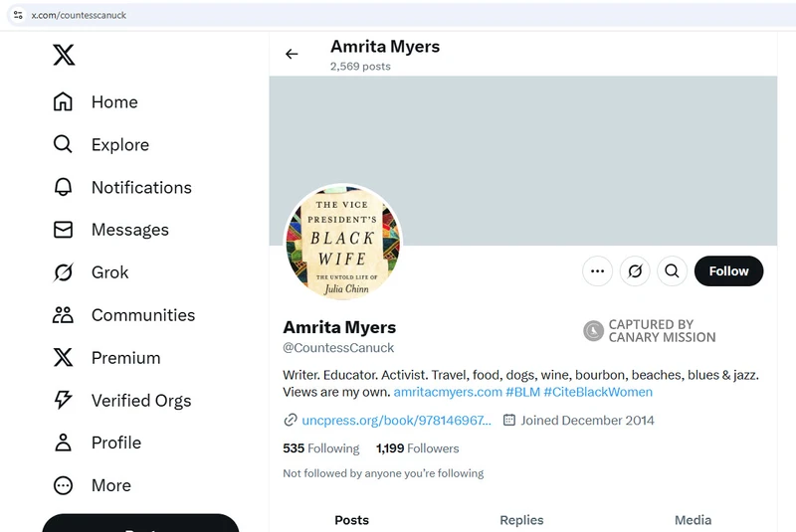Screen dimensions: 796x532
Task: Click the Joined December 2014 text
Action: tap(587, 421)
